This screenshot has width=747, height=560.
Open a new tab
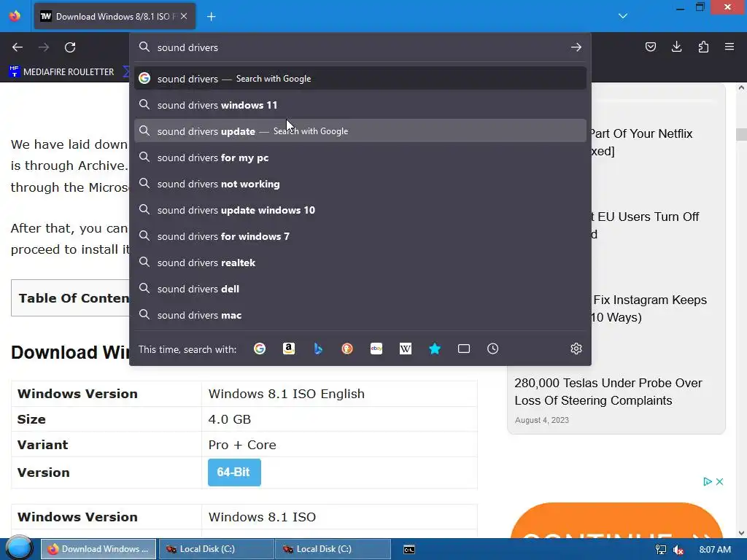click(211, 17)
